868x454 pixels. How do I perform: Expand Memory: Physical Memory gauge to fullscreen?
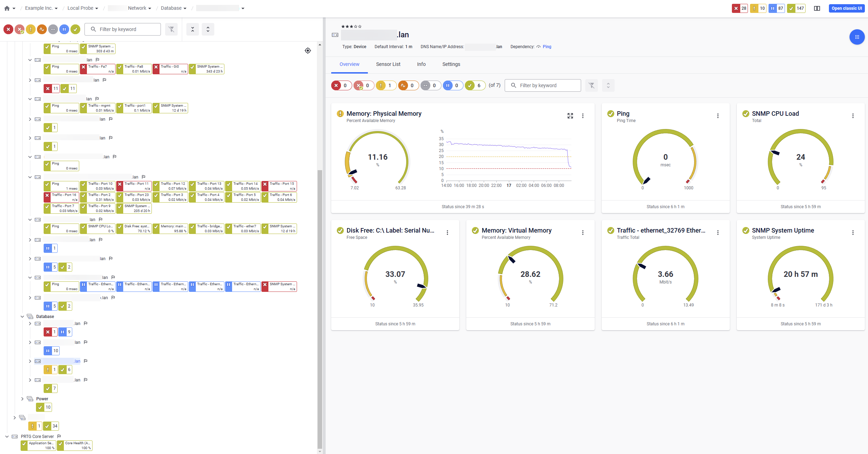tap(570, 115)
